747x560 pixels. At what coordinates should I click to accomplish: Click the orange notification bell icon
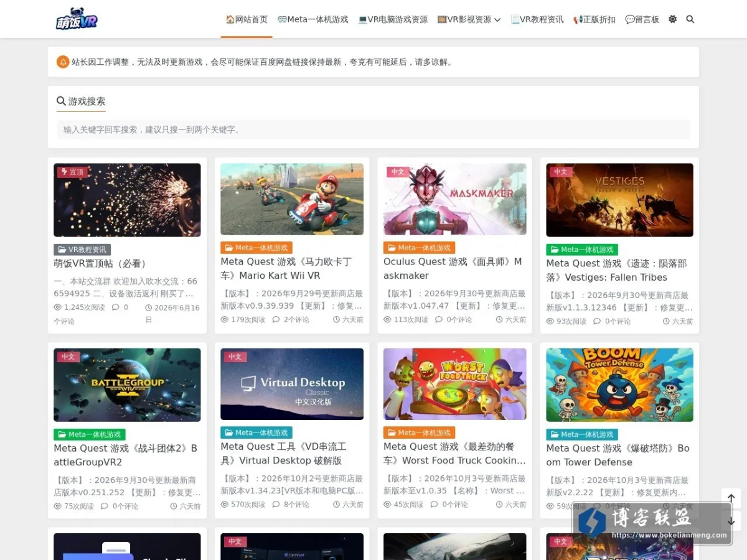(63, 62)
